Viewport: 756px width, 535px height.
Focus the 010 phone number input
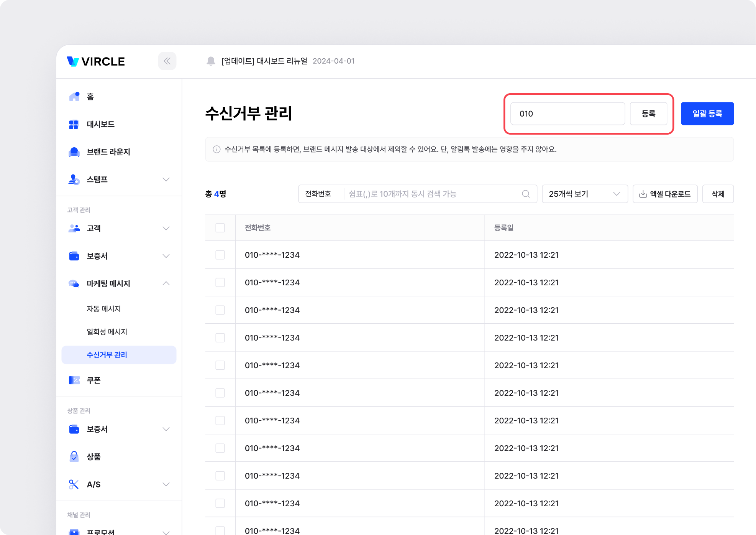[567, 114]
